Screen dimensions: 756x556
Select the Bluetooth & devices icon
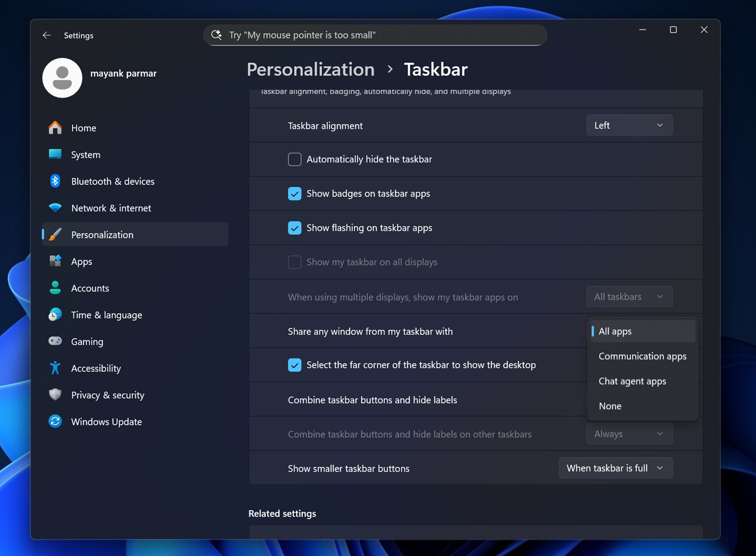pos(55,181)
